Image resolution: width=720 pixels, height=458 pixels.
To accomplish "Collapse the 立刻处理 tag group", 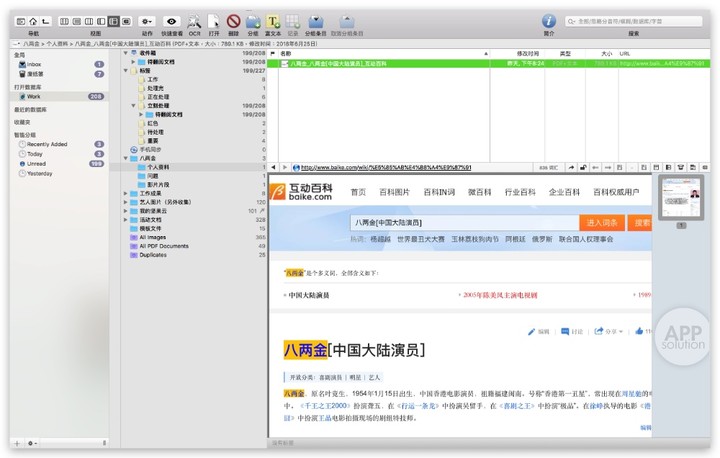I will (x=133, y=106).
